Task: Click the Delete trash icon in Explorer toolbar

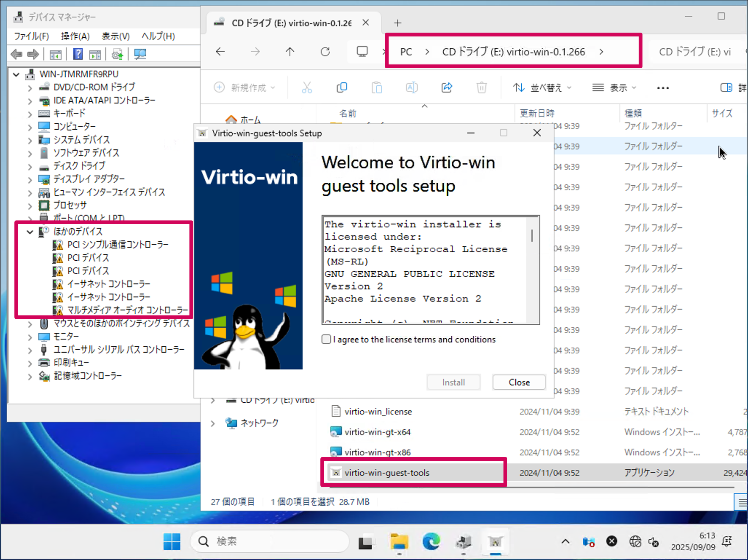Action: 481,87
